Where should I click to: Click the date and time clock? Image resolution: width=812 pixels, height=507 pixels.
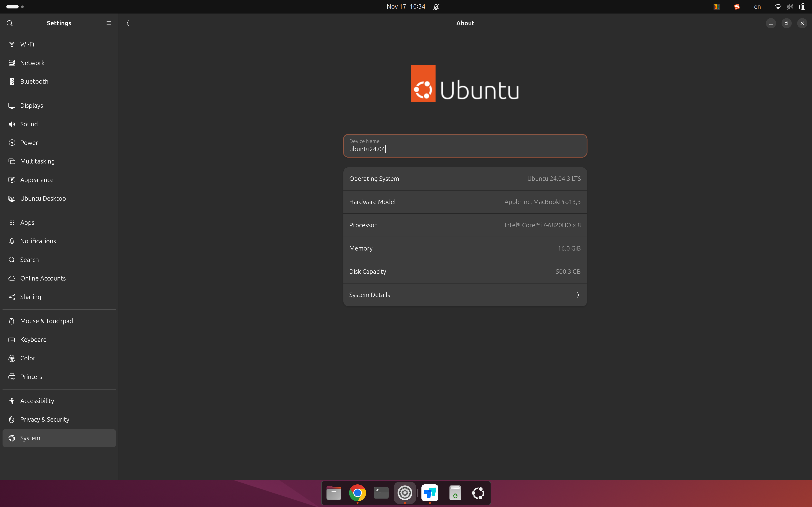[406, 7]
